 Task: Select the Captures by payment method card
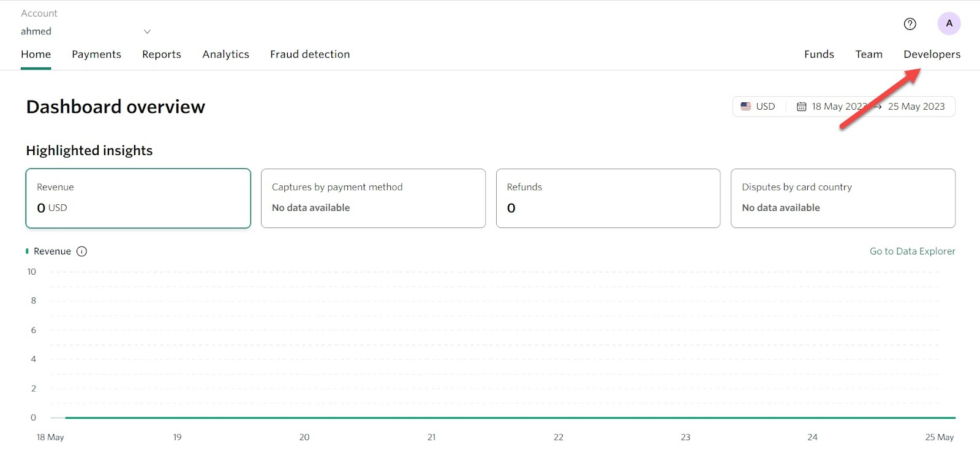[373, 198]
